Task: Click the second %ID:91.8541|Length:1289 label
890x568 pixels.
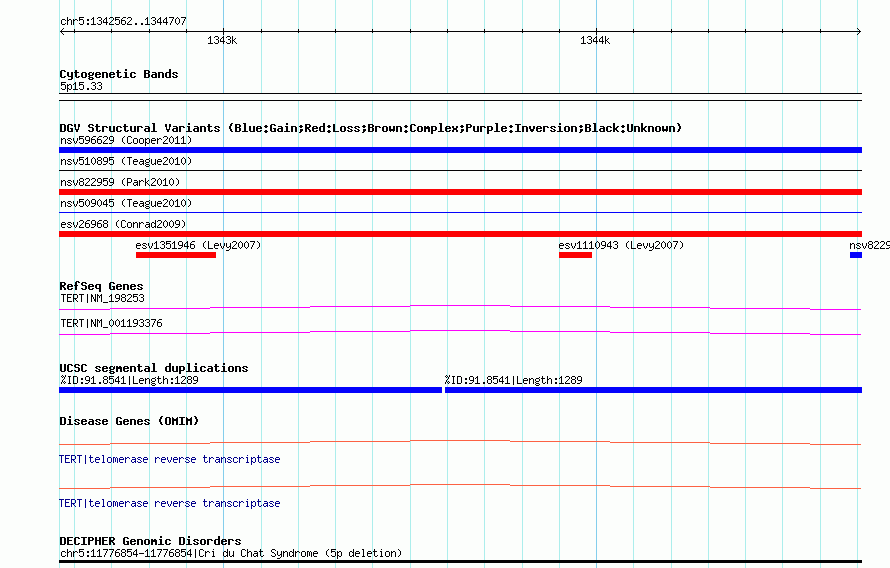Action: tap(514, 380)
